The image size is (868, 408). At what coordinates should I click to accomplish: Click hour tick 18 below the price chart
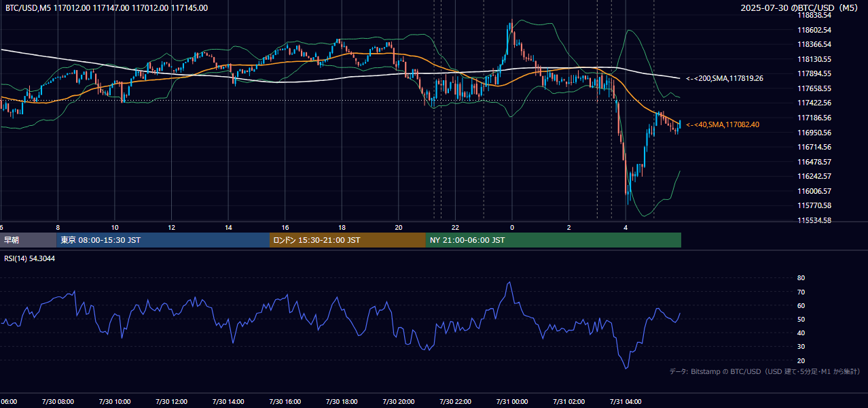pos(342,227)
